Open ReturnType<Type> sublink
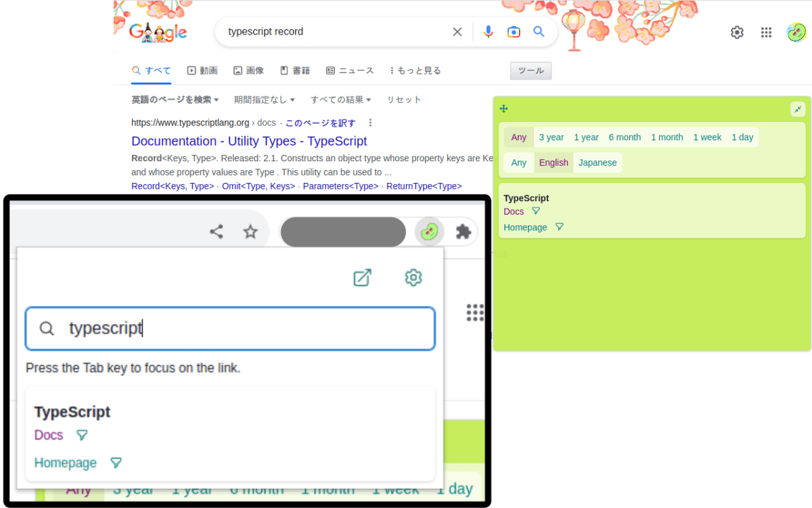 coord(424,186)
